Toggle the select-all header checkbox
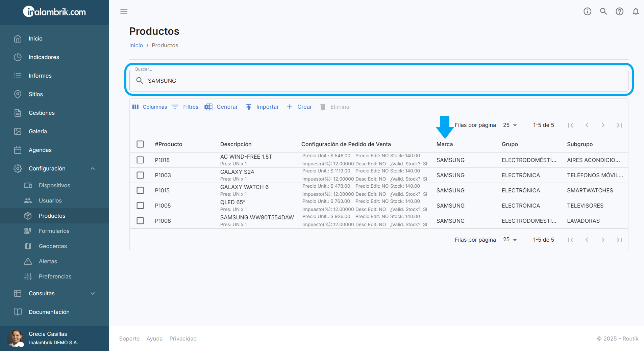 pyautogui.click(x=140, y=144)
